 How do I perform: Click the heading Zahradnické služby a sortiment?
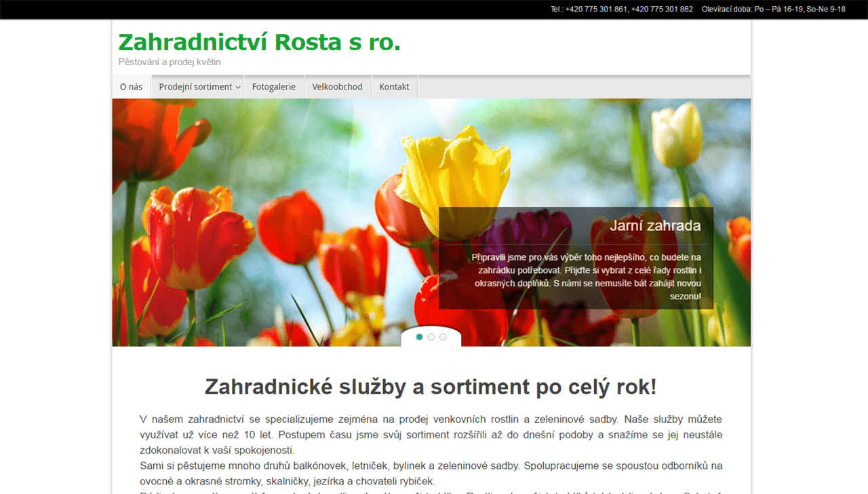(x=431, y=387)
